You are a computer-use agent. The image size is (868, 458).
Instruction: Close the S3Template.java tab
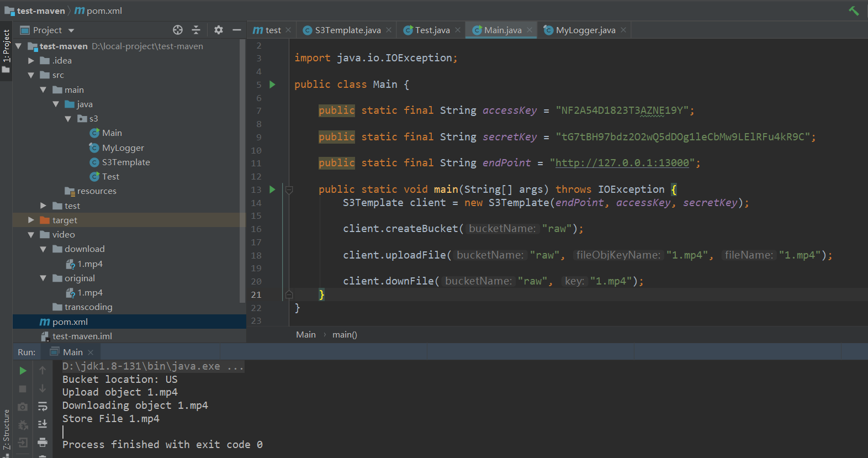389,30
